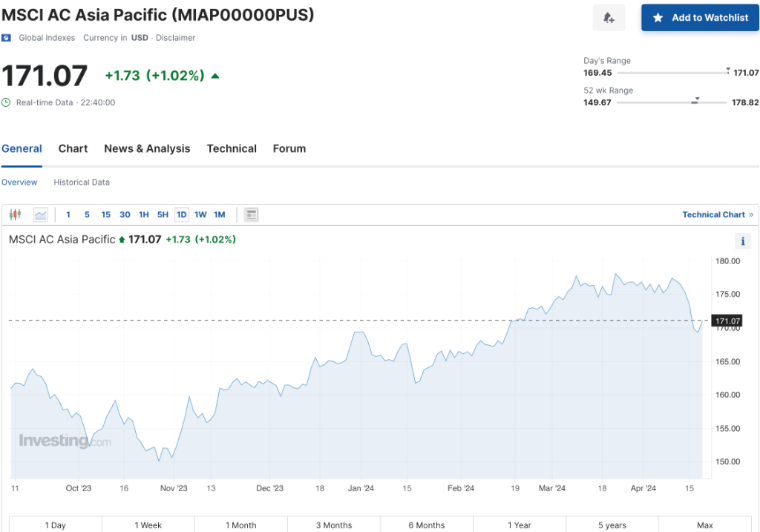760x532 pixels.
Task: Click the Global Indexes label
Action: click(47, 38)
